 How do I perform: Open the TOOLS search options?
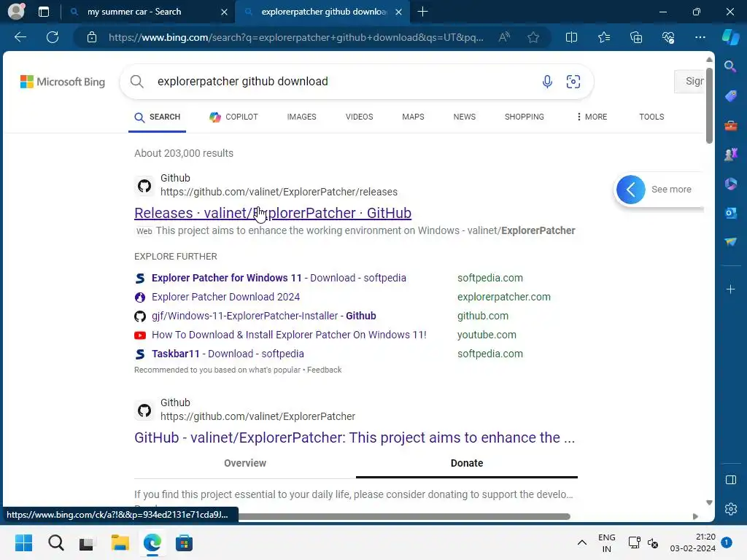651,117
